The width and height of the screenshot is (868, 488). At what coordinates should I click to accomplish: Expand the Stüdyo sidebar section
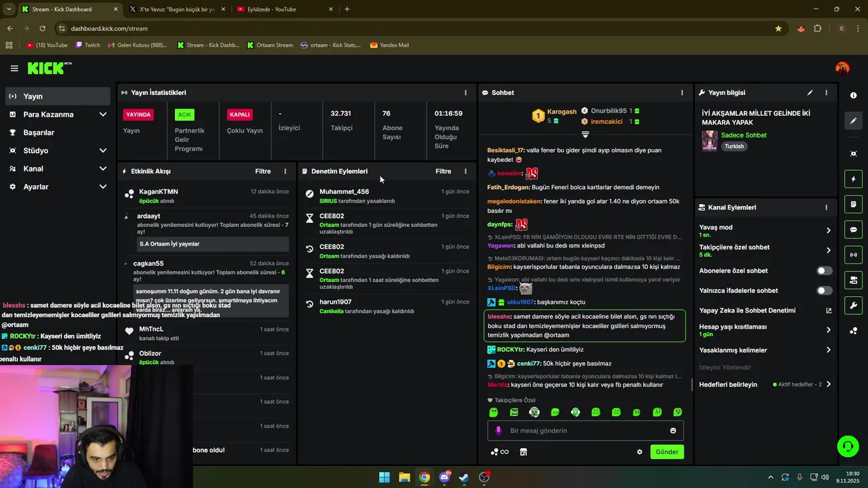(x=103, y=150)
